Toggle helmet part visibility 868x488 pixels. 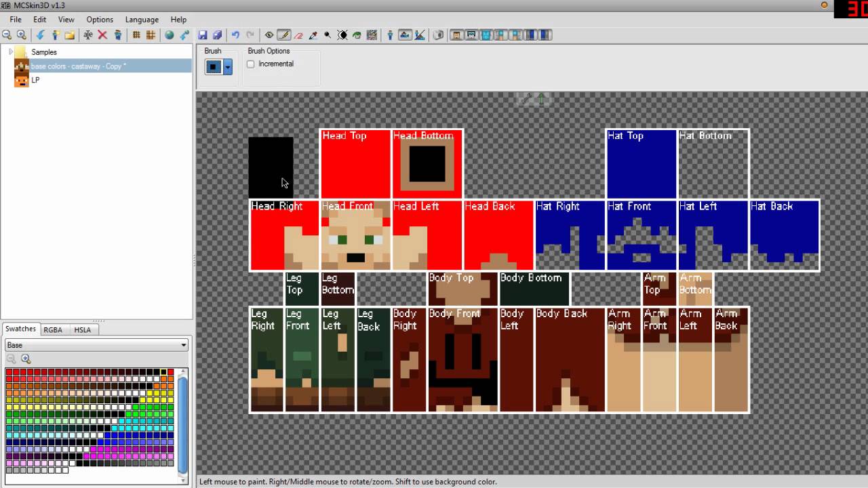click(x=471, y=35)
